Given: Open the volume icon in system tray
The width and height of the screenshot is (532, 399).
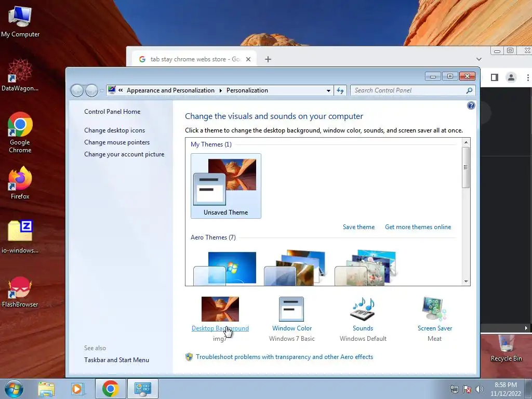Looking at the screenshot, I should pos(480,389).
